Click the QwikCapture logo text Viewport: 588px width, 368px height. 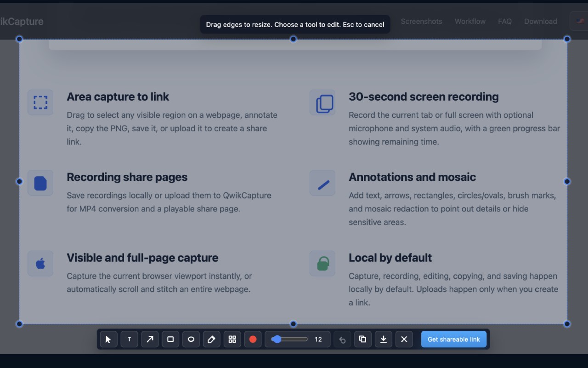pos(22,21)
